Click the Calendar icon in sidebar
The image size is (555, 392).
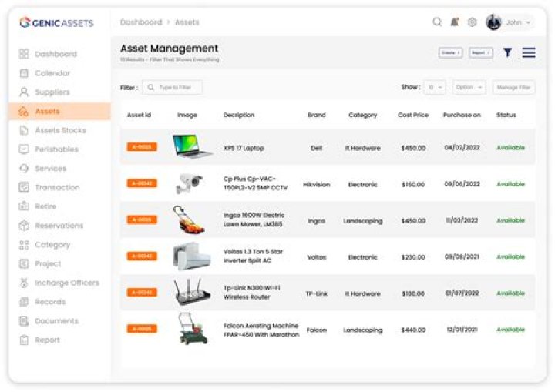tap(24, 73)
